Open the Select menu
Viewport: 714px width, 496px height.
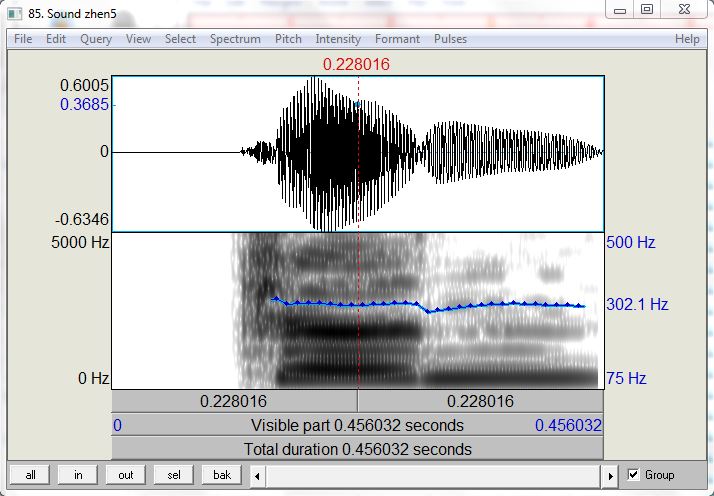(x=180, y=39)
